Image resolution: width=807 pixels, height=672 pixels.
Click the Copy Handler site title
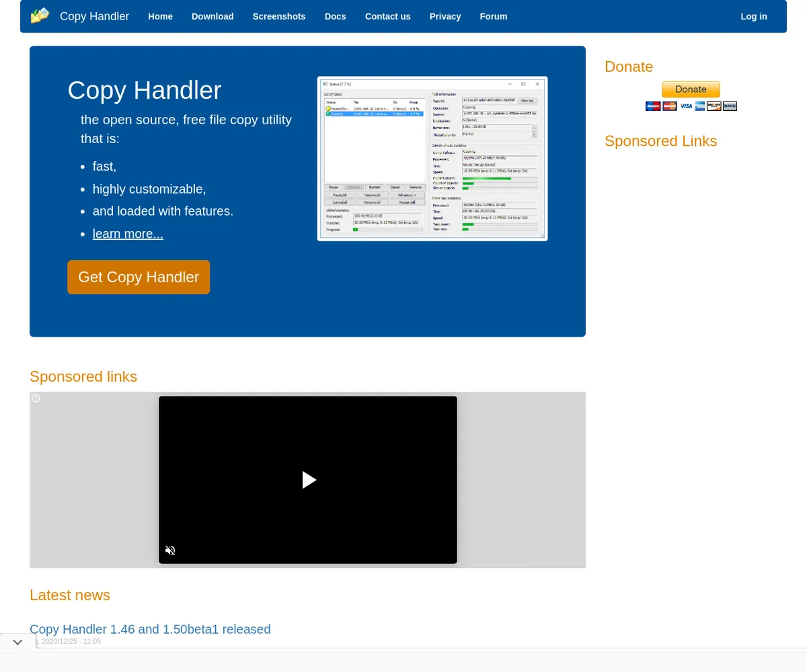94,16
